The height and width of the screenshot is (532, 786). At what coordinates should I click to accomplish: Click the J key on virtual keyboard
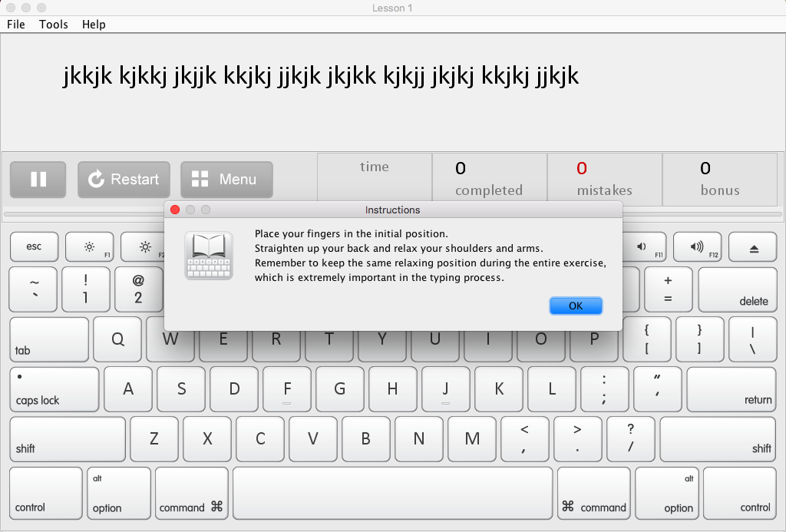pos(445,389)
